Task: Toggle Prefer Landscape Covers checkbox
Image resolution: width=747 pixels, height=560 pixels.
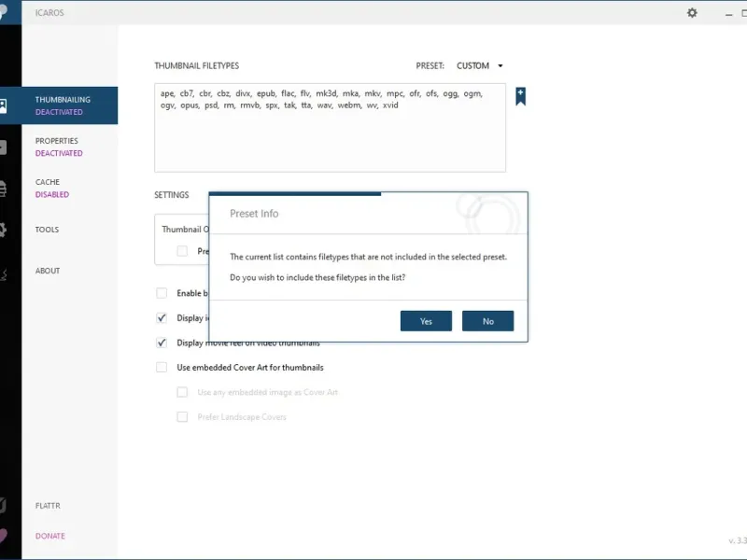Action: (x=182, y=416)
